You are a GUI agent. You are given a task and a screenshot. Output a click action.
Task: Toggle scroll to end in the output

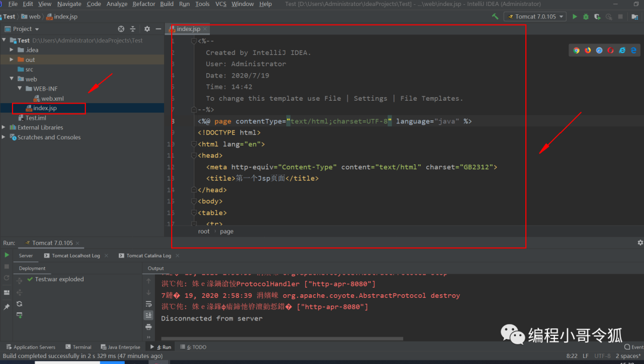tap(148, 315)
